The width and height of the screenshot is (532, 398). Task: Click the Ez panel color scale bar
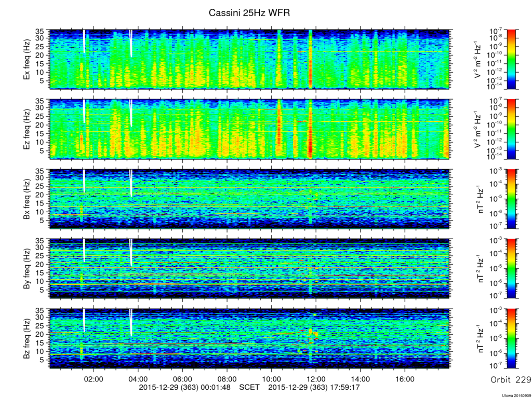click(511, 129)
